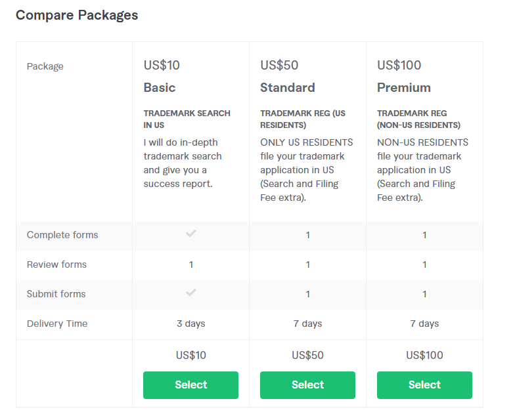Viewport: 515px width, 420px height.
Task: Click the Submit forms row label
Action: coord(56,294)
